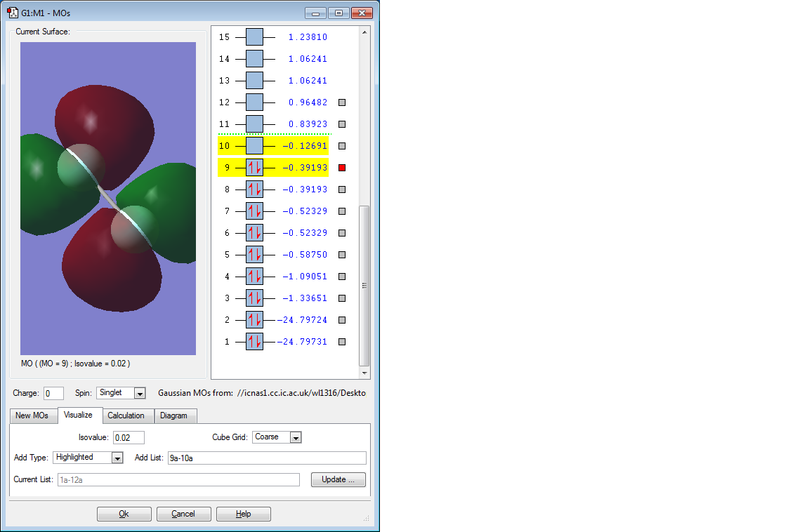
Task: Select energy value 1.23810 of MO 15
Action: point(308,37)
